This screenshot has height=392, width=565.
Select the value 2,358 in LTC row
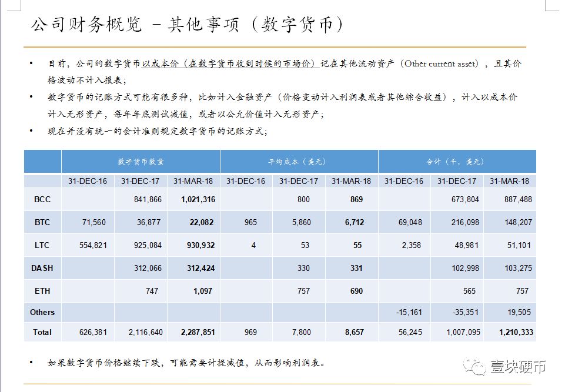click(411, 245)
